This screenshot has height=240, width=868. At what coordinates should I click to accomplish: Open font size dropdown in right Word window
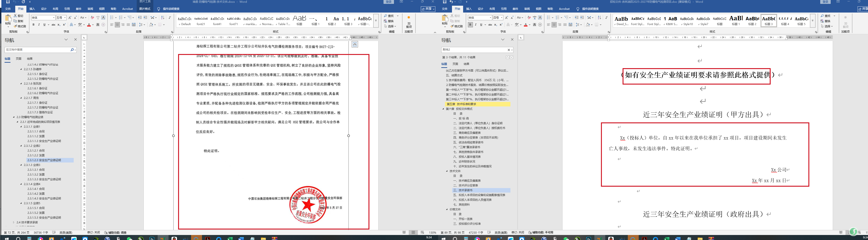502,18
